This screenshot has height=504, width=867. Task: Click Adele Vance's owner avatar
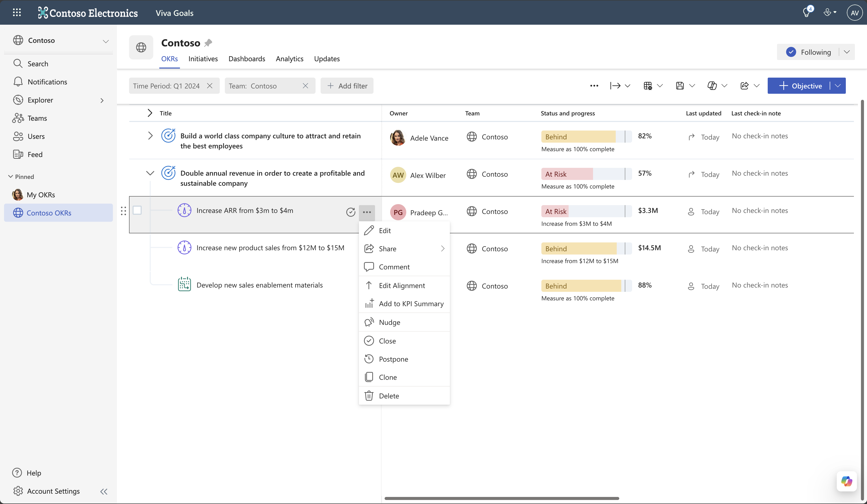[x=398, y=138]
